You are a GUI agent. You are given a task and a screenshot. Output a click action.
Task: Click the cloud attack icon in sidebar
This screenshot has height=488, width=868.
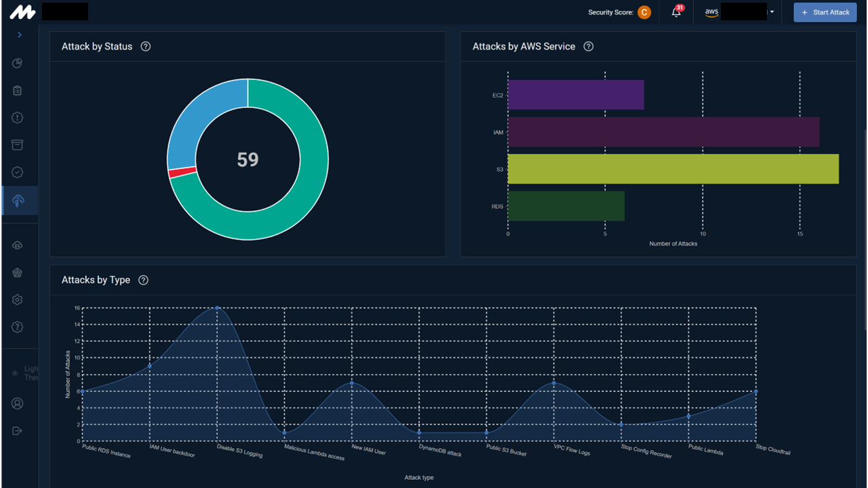(x=18, y=201)
